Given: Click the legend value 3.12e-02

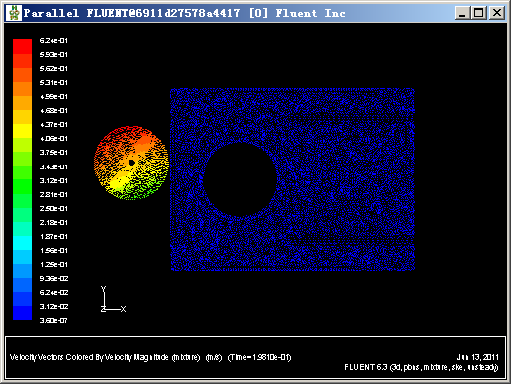Looking at the screenshot, I should [x=53, y=306].
